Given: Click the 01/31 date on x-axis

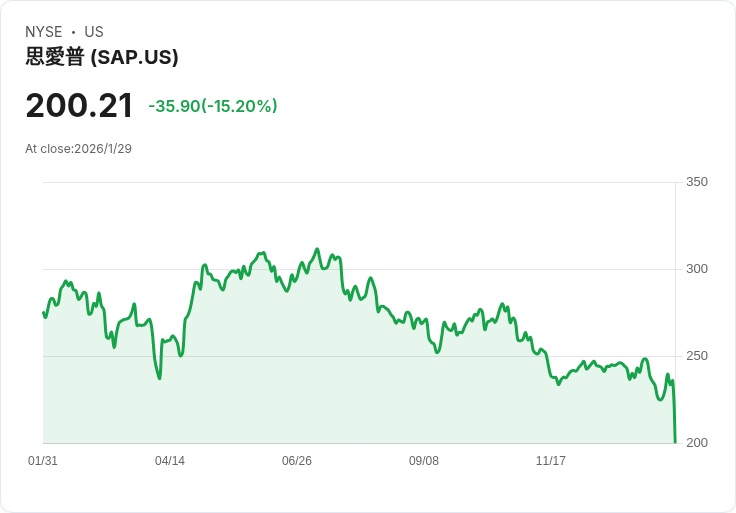Looking at the screenshot, I should [x=43, y=461].
